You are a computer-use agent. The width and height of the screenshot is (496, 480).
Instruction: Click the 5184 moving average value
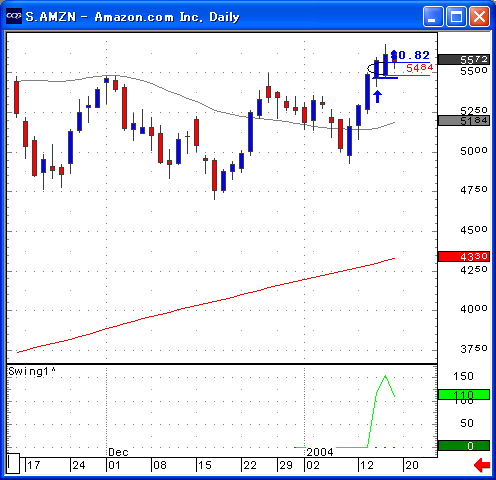tap(464, 120)
